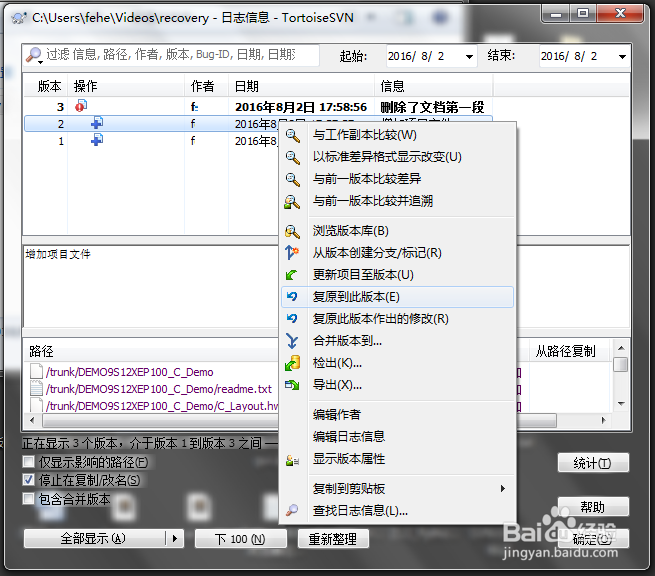Select revision 3 row 删除了文档第一段
Screen dimensions: 655x576
pos(258,107)
